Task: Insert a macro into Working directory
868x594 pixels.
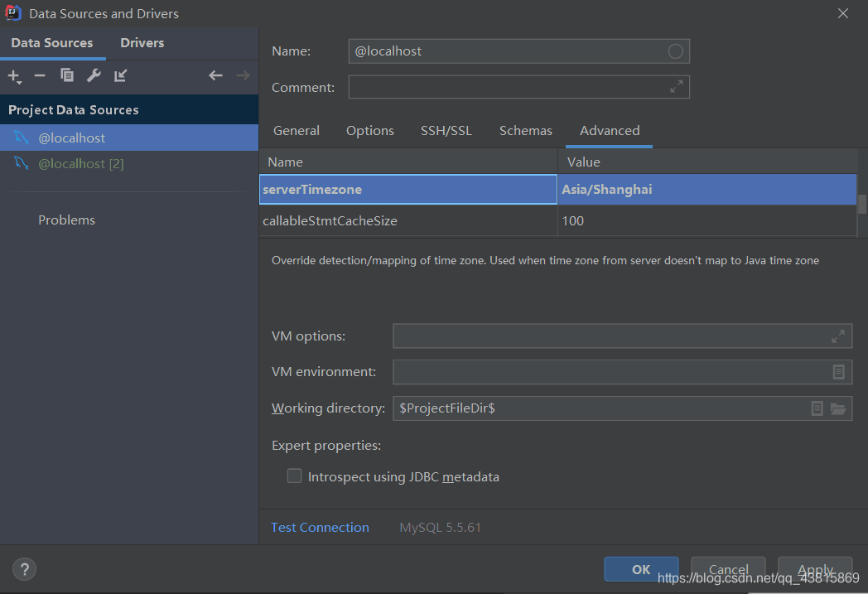Action: coord(817,408)
